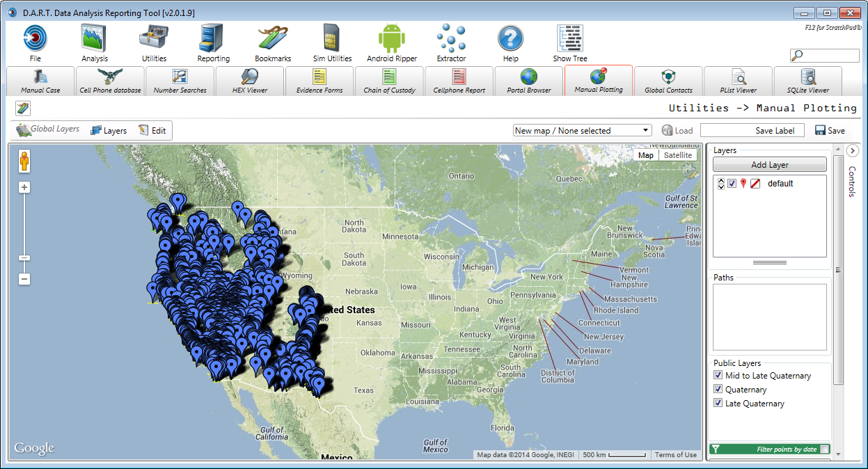Switch to the HEX Viewer tab

pyautogui.click(x=250, y=81)
